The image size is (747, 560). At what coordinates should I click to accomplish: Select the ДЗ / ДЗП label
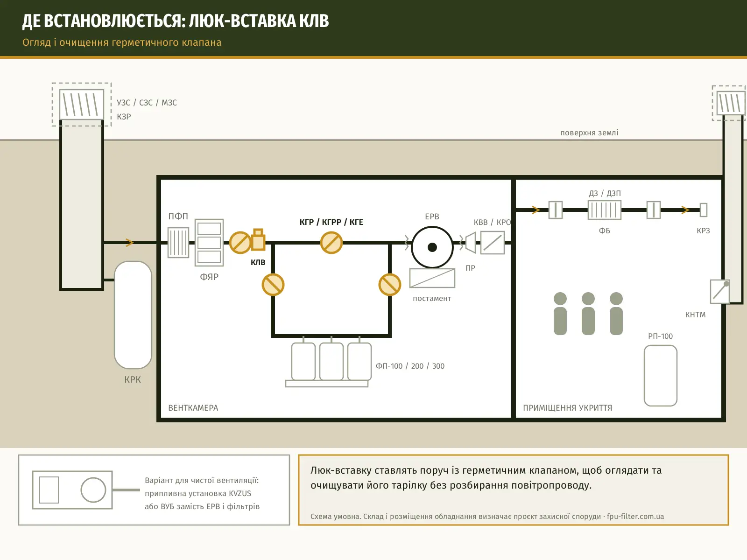coord(605,193)
